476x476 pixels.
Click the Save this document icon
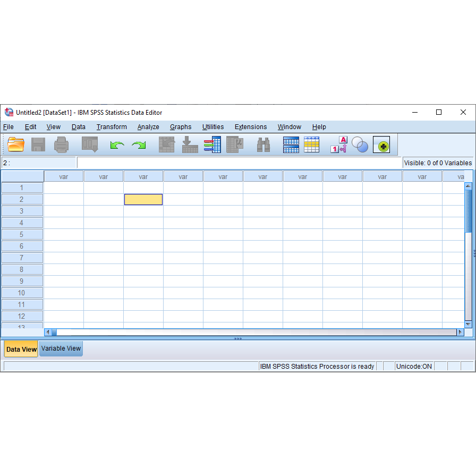pos(38,144)
